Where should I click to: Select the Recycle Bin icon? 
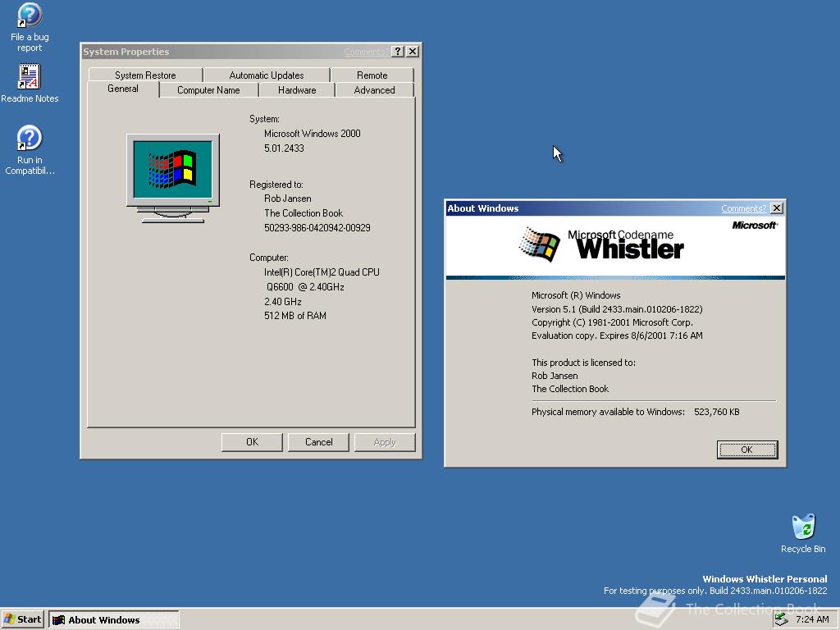[x=803, y=533]
